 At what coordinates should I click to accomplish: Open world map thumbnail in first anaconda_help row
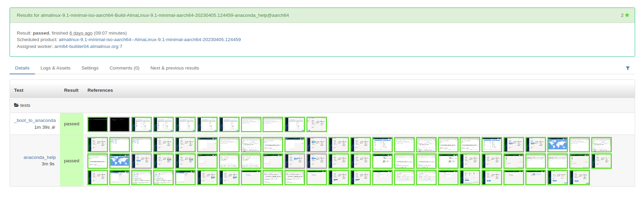(558, 144)
